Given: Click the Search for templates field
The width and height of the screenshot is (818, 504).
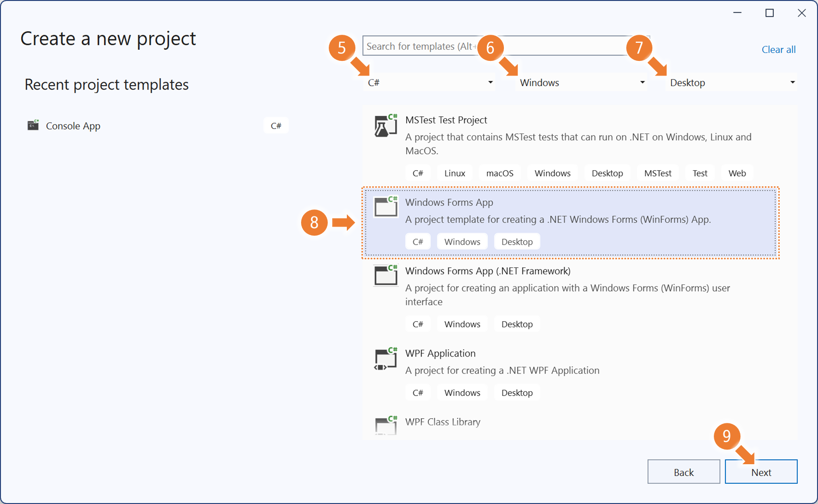Looking at the screenshot, I should point(506,46).
